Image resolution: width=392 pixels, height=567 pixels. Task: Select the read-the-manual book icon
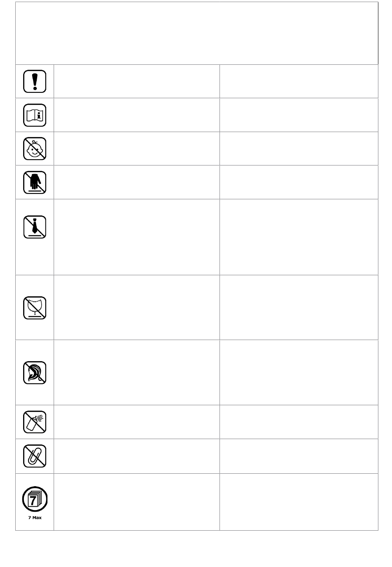click(35, 115)
